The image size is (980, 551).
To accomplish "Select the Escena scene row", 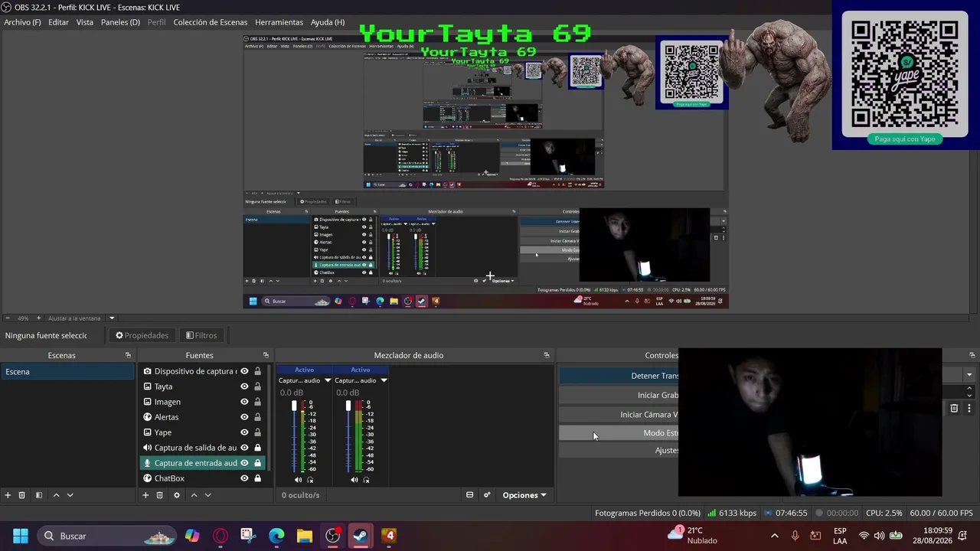I will (67, 371).
